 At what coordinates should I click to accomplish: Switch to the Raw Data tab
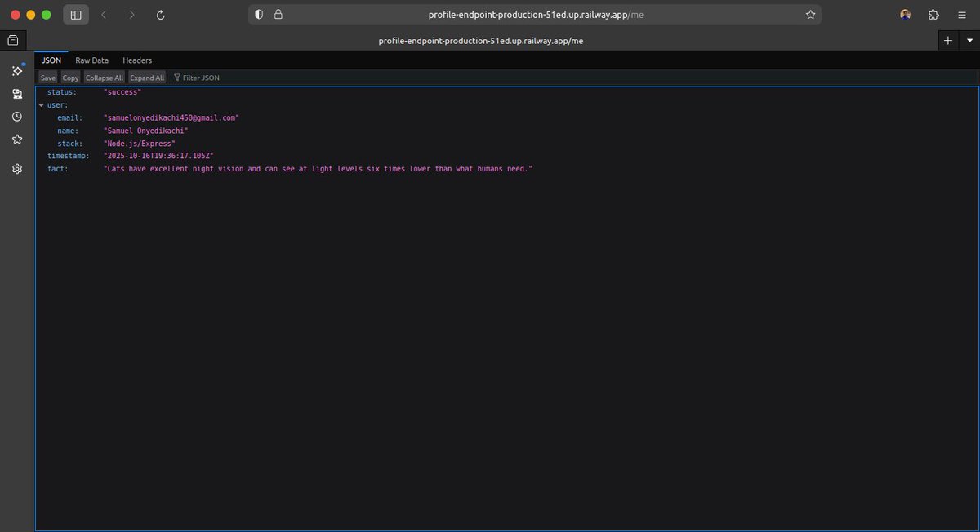[91, 60]
